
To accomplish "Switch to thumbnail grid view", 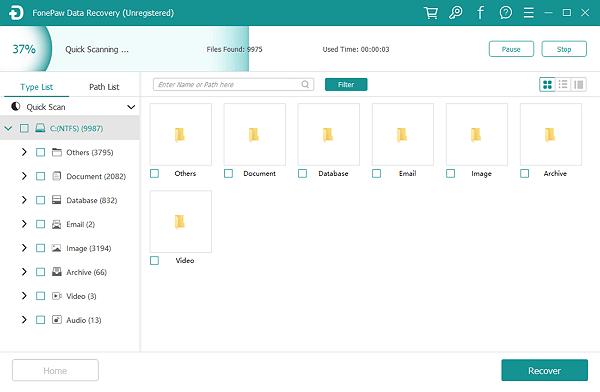I will tap(547, 85).
